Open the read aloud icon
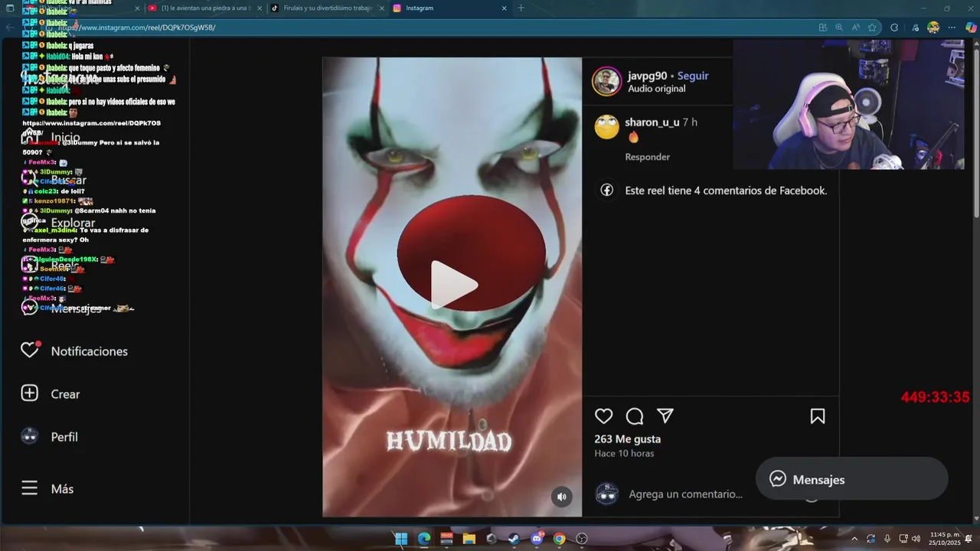Image resolution: width=980 pixels, height=551 pixels. click(855, 28)
